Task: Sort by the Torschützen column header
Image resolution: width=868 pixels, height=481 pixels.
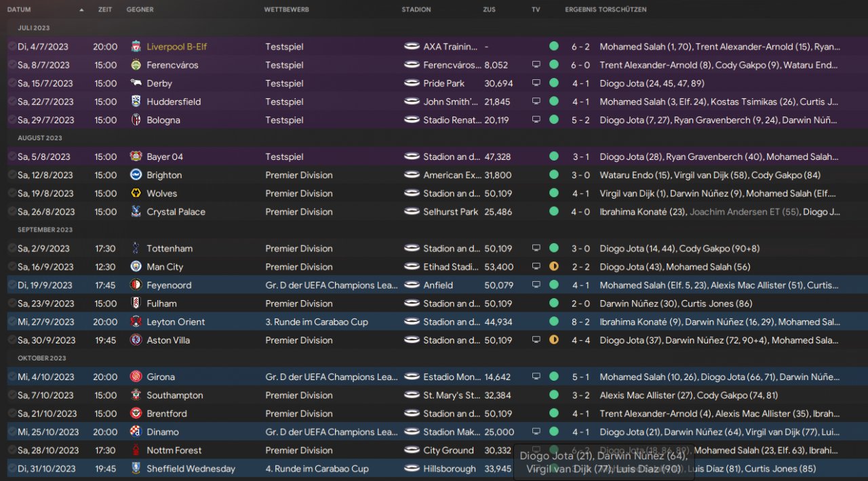Action: pos(623,10)
